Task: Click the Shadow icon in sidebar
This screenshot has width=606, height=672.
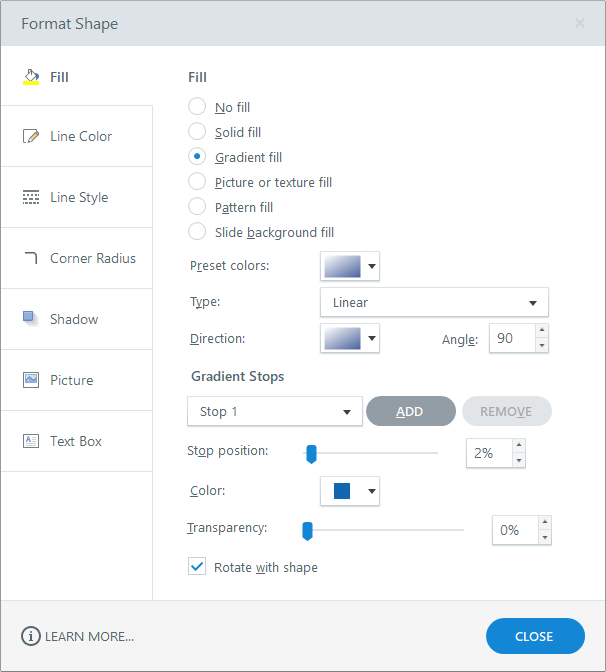Action: point(31,319)
